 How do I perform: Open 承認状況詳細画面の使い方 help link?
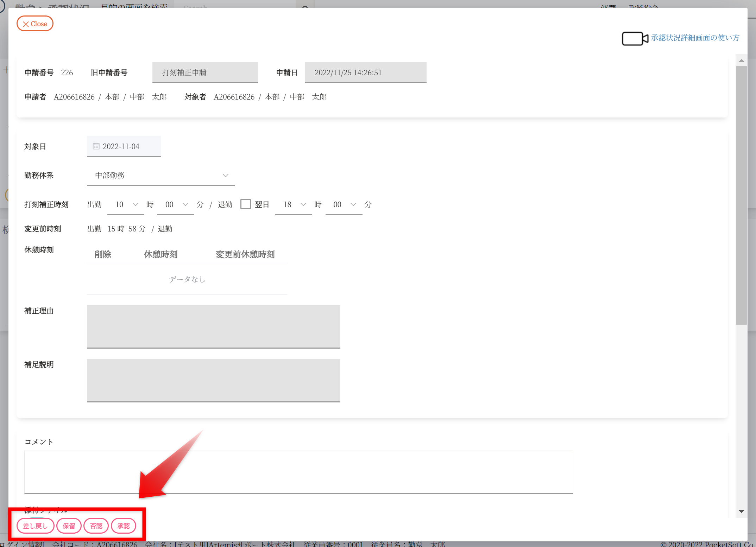(x=695, y=38)
